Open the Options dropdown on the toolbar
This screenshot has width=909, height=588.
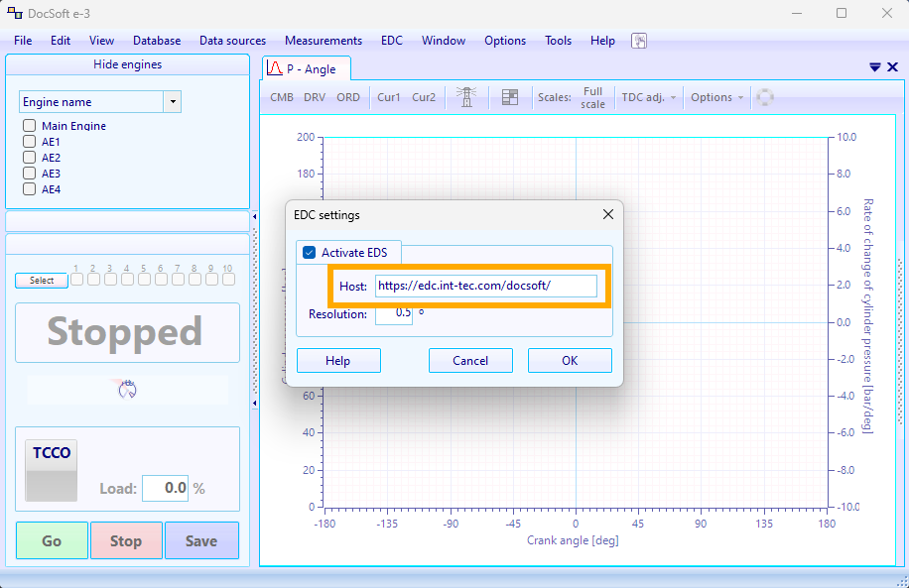point(716,97)
